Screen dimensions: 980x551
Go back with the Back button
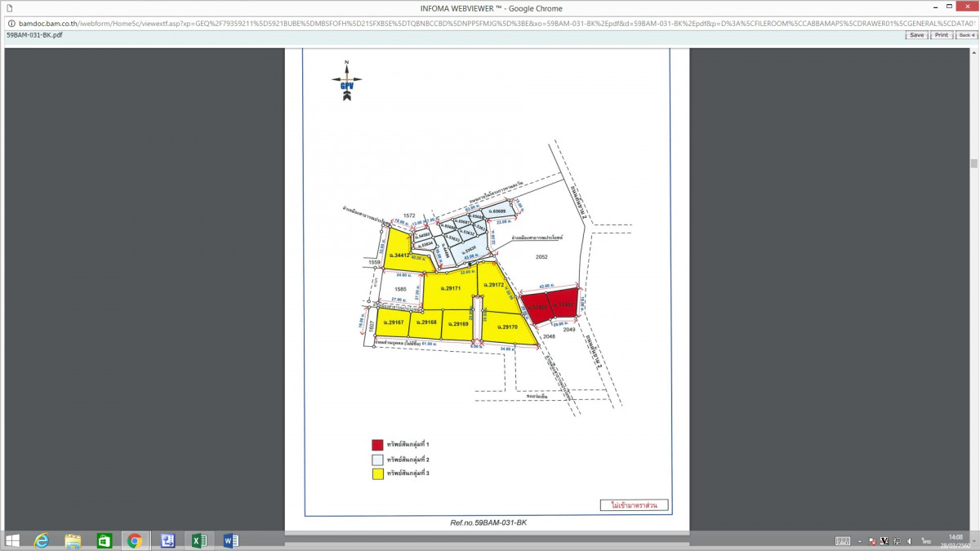[x=966, y=35]
